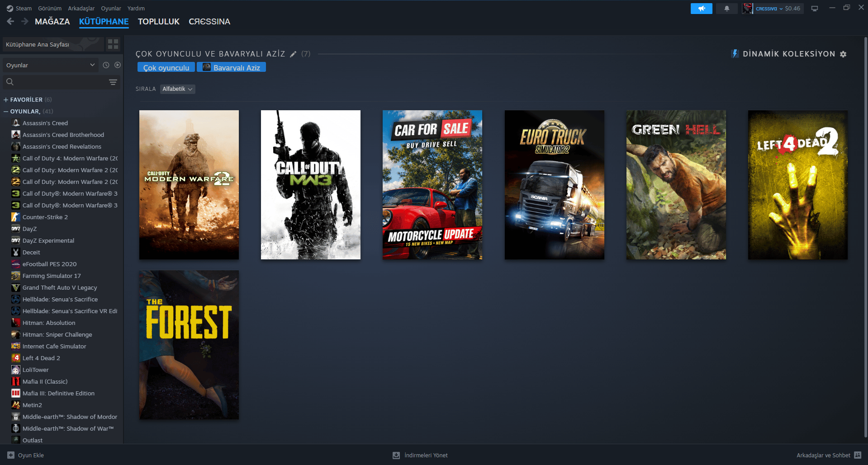Open the announcements megaphone button
The height and width of the screenshot is (465, 868).
tap(701, 9)
